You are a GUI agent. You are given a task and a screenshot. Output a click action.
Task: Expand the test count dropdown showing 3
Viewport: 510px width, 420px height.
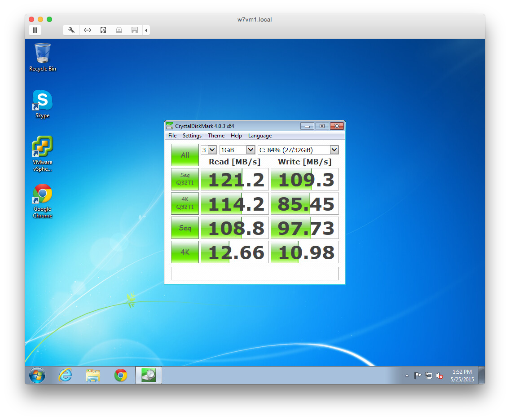pos(212,150)
